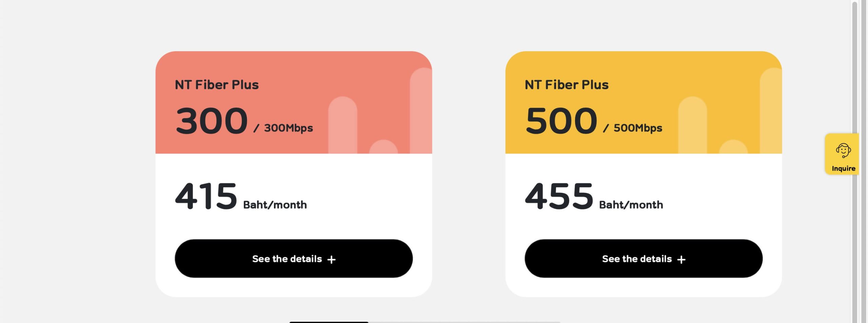The image size is (868, 323).
Task: Expand See the details for 500Mbps plan
Action: point(644,259)
